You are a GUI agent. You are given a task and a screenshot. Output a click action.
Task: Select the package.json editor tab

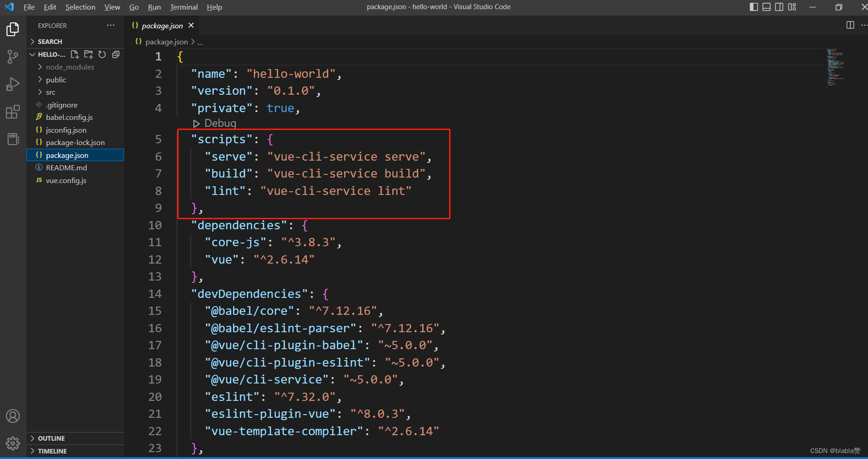point(162,26)
